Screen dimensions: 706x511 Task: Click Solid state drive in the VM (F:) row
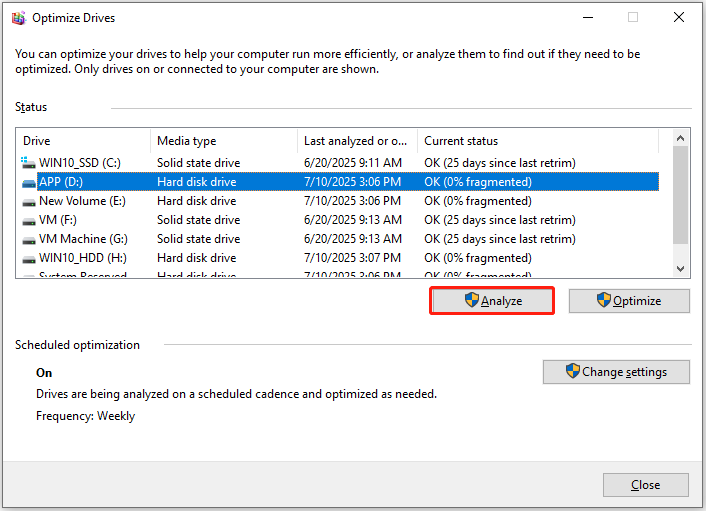pyautogui.click(x=199, y=220)
